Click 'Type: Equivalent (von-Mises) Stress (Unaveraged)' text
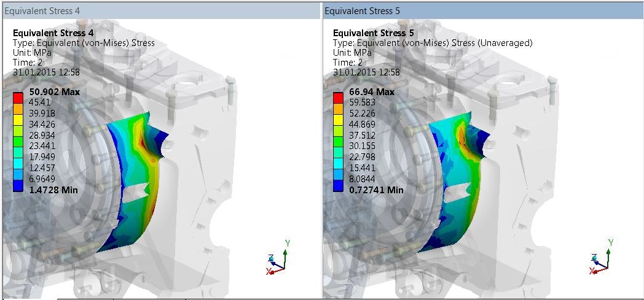Viewport: 644px width, 300px height. 433,42
